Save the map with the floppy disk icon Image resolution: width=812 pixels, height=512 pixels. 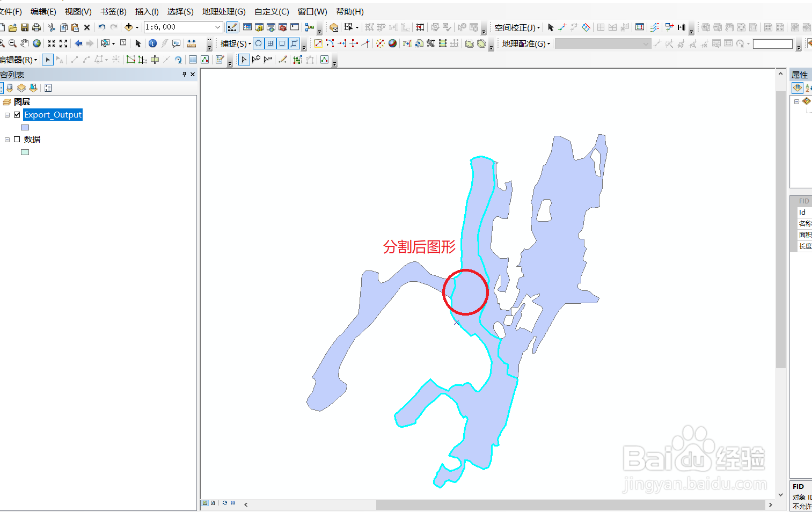click(x=25, y=27)
